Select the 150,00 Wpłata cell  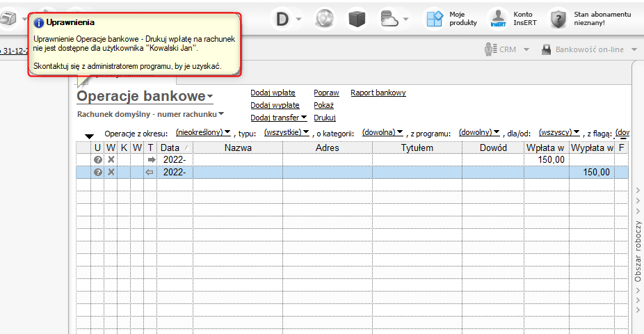click(546, 160)
